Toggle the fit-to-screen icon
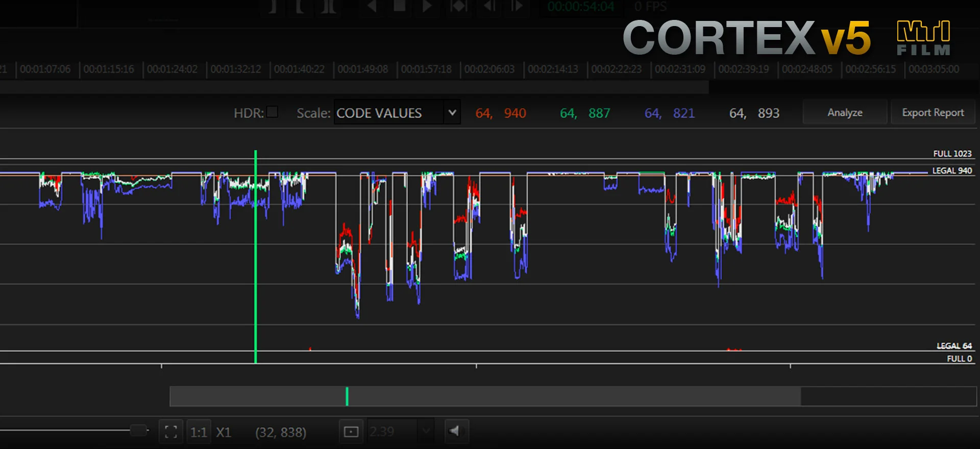 [x=171, y=432]
